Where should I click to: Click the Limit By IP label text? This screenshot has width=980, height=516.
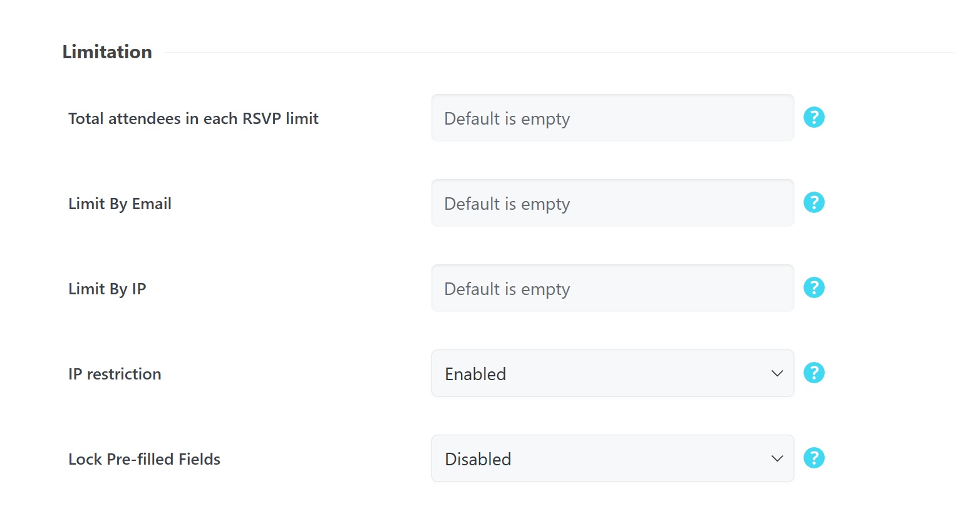pyautogui.click(x=106, y=288)
